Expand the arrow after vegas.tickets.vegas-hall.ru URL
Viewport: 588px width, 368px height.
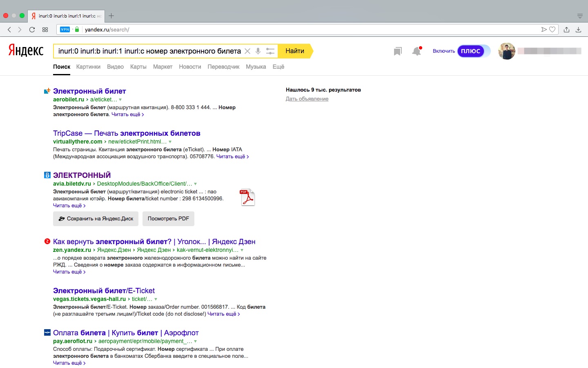[156, 299]
